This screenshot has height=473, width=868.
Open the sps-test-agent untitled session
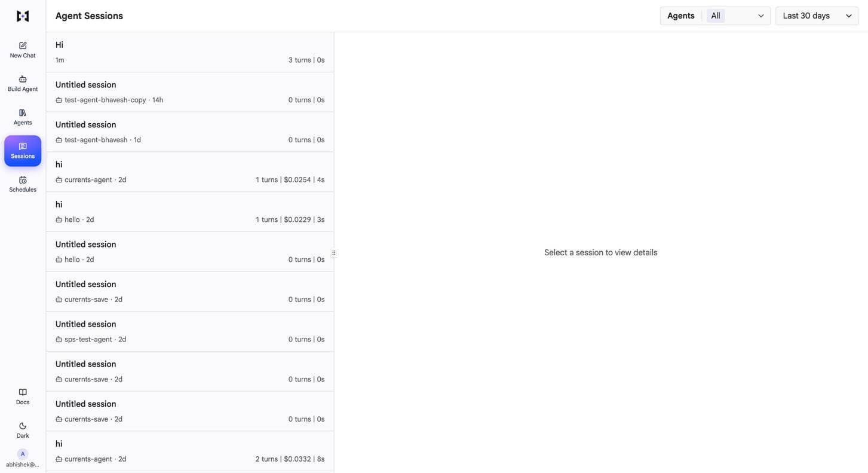(x=190, y=332)
